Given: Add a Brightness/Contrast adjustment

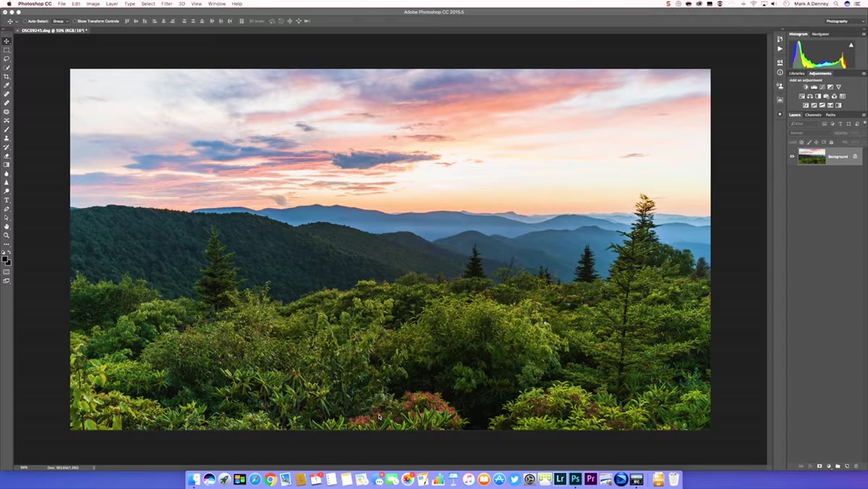Looking at the screenshot, I should (806, 88).
